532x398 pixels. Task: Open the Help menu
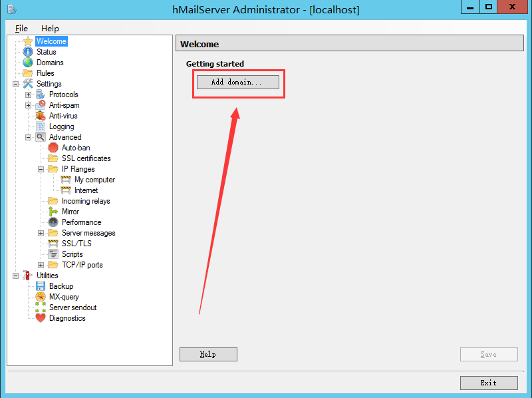pyautogui.click(x=51, y=29)
